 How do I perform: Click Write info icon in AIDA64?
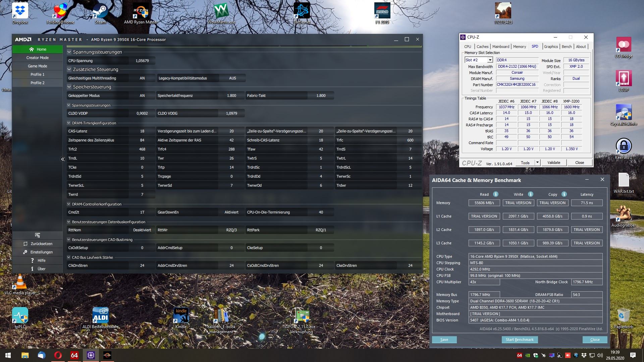pyautogui.click(x=530, y=194)
